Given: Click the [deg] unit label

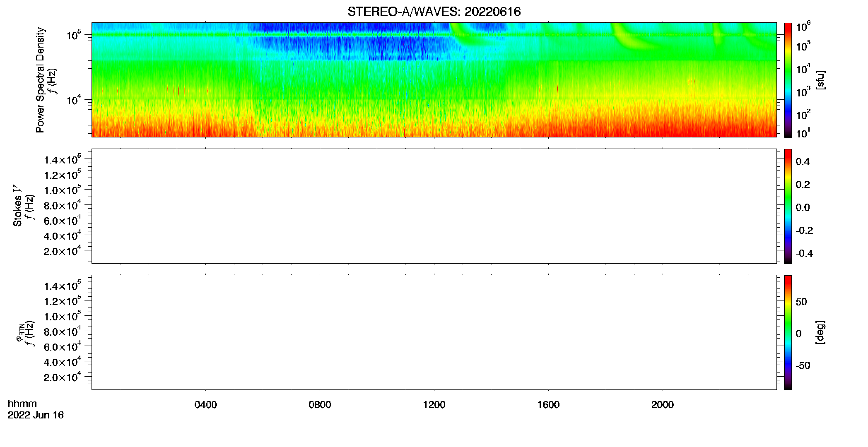Looking at the screenshot, I should 820,332.
